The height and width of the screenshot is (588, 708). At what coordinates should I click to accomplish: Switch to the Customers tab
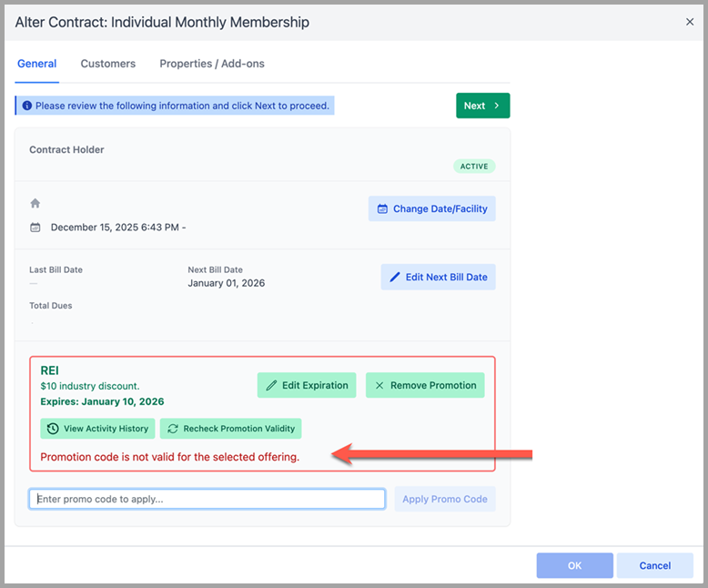pos(108,64)
